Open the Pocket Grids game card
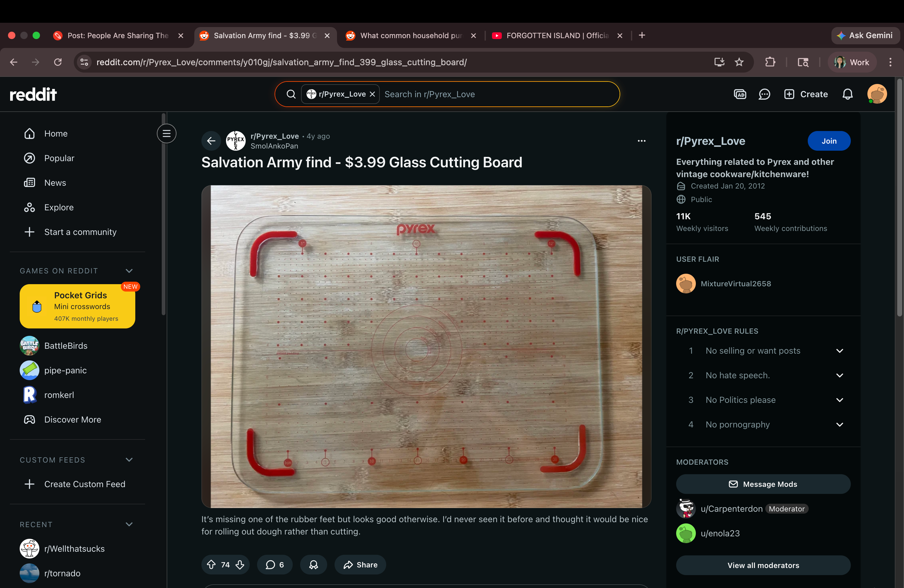Image resolution: width=904 pixels, height=588 pixels. click(x=77, y=306)
